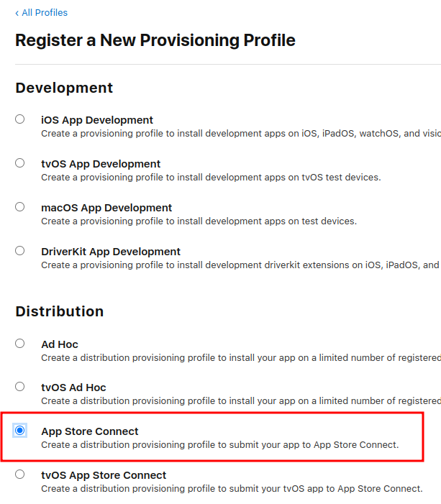The width and height of the screenshot is (441, 504).
Task: Click the iOS App Development label text
Action: click(97, 120)
